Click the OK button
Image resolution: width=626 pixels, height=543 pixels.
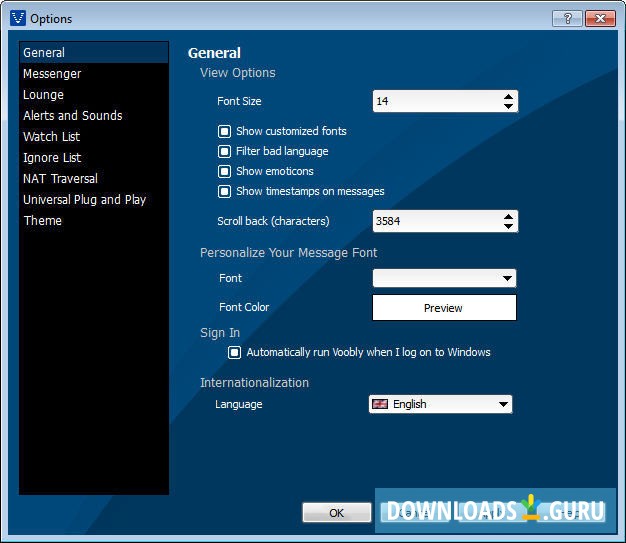[337, 513]
